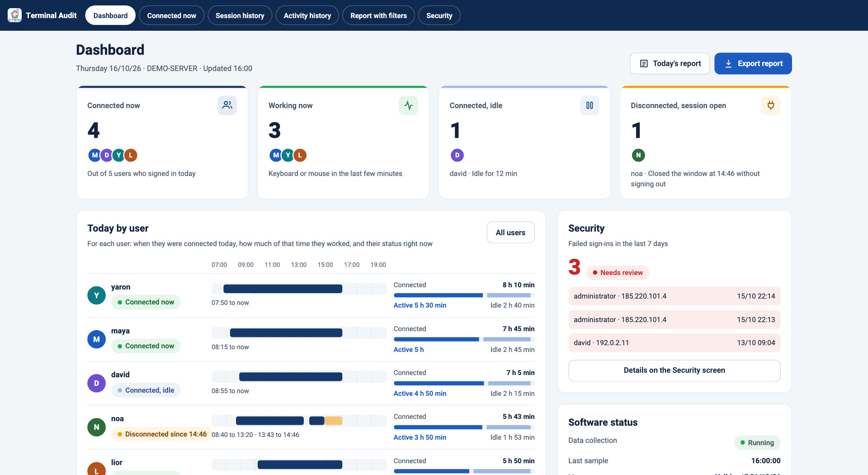Click the L avatar in Working now card
The height and width of the screenshot is (475, 868).
point(300,155)
